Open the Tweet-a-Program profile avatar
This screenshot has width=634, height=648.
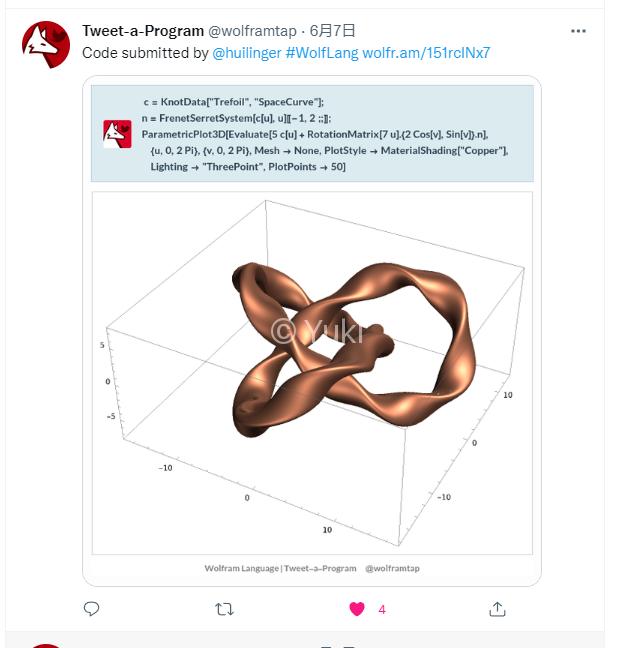(46, 44)
